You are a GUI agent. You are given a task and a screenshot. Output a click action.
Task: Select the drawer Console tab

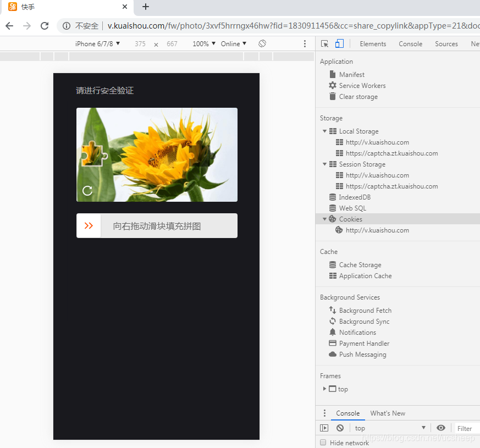(x=347, y=413)
